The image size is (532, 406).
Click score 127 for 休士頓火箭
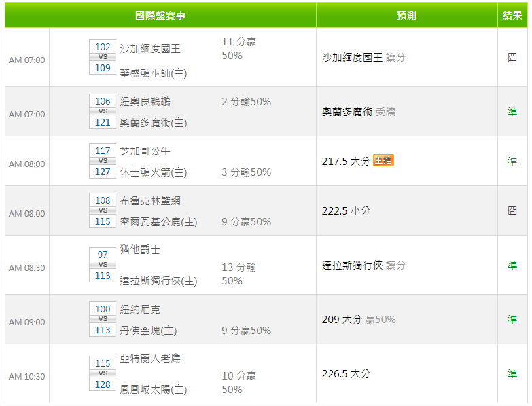(x=103, y=172)
